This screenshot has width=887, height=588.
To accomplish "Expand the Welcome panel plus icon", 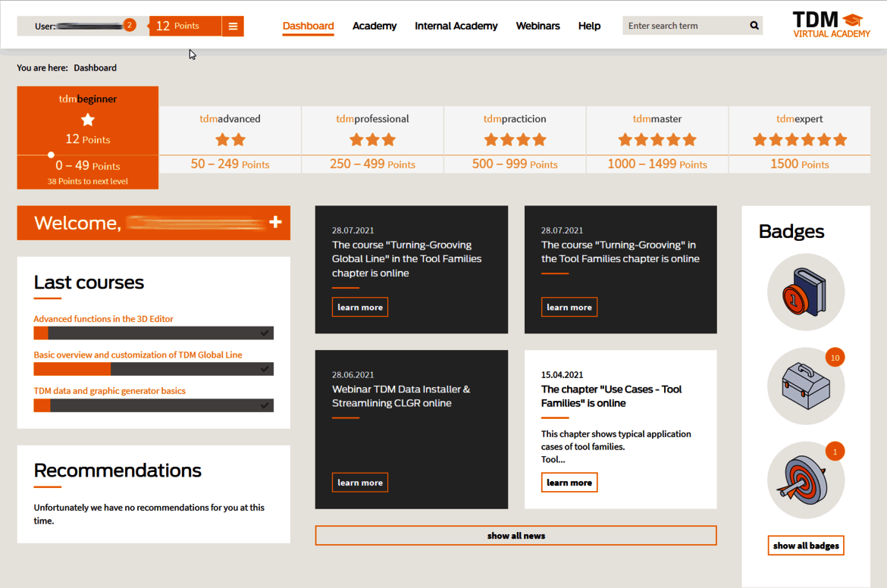I will (275, 222).
